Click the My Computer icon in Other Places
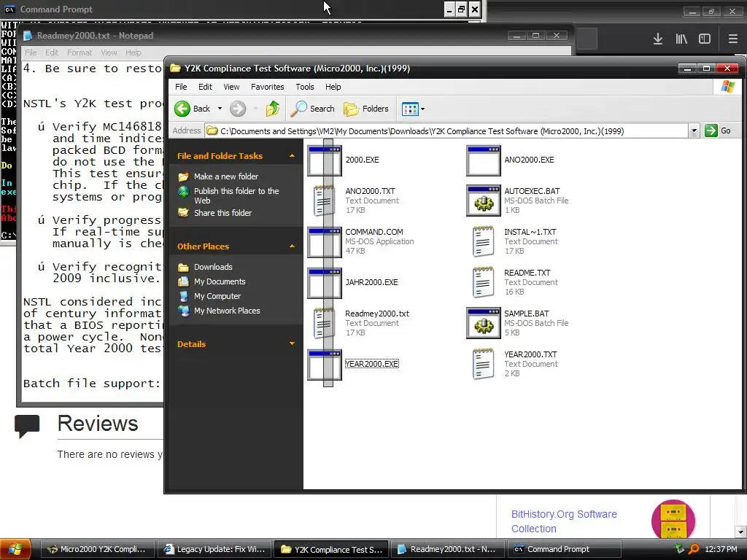Viewport: 747px width, 560px height. click(183, 296)
